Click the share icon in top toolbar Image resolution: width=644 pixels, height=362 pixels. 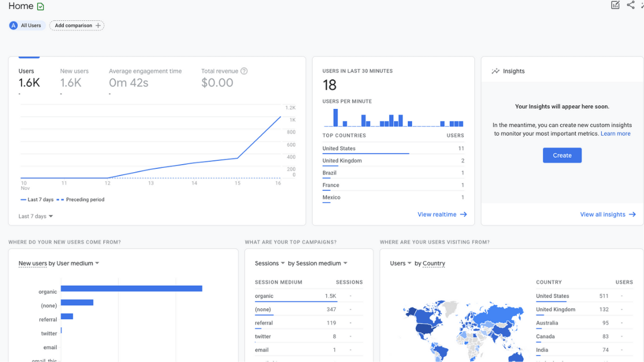pos(631,5)
